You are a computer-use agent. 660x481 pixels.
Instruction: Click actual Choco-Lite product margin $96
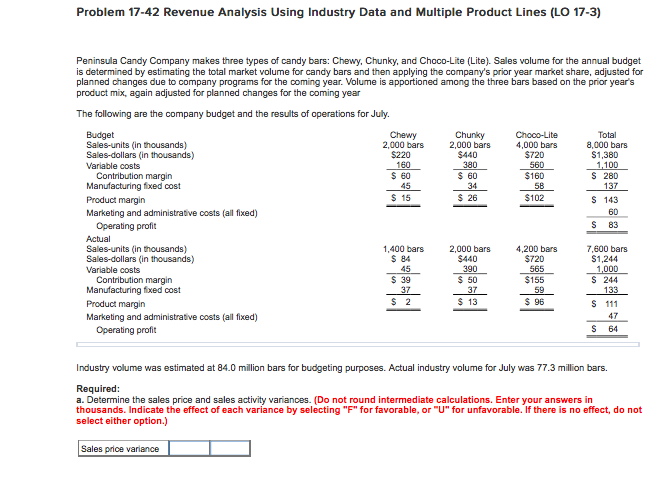pos(534,302)
